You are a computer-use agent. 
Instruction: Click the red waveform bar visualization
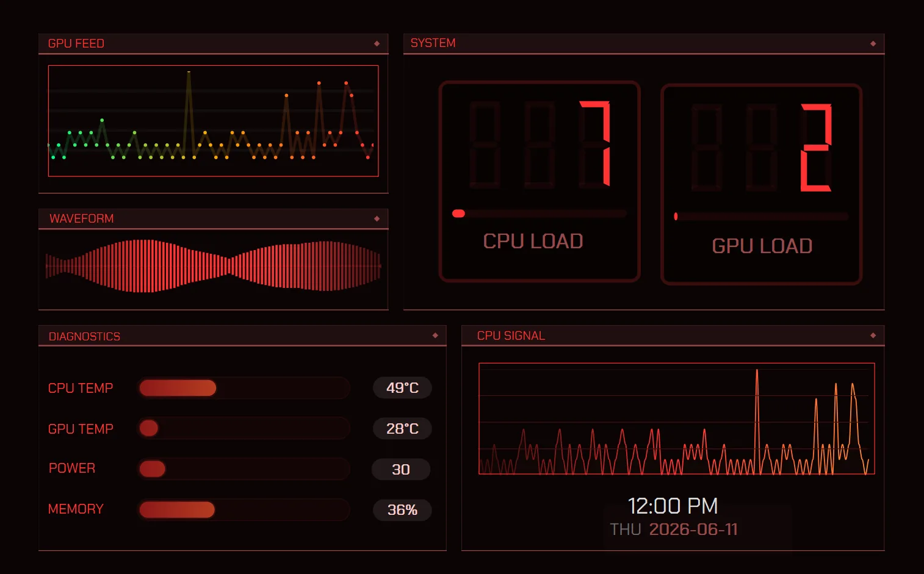click(214, 266)
